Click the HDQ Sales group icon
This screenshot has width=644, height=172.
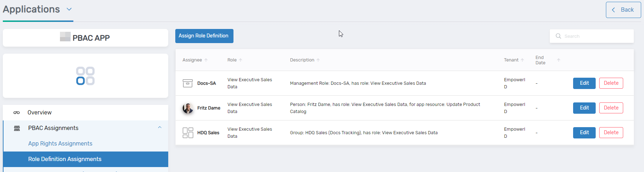click(188, 133)
